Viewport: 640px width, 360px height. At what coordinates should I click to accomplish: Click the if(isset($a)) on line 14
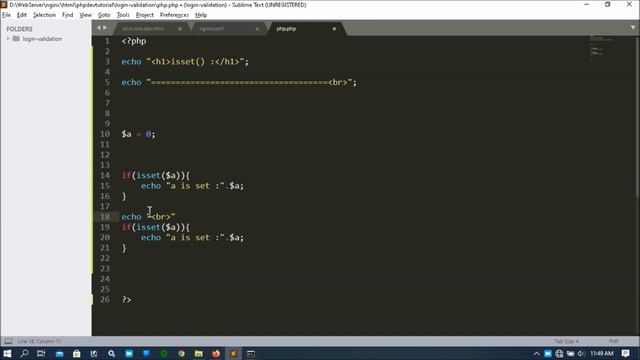(156, 176)
